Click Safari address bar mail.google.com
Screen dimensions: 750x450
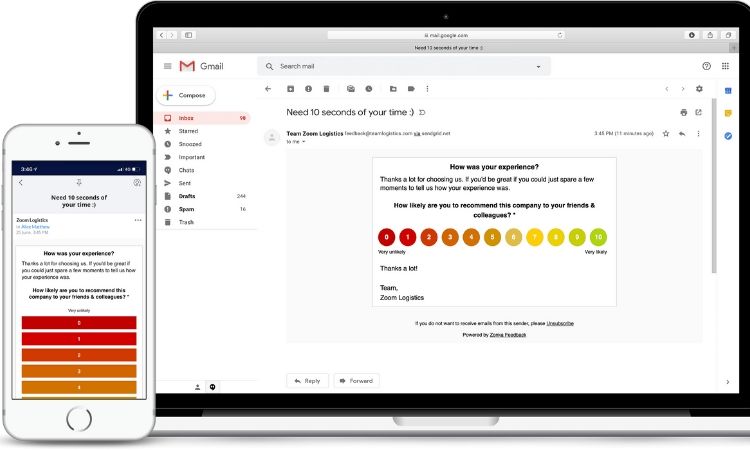(446, 35)
